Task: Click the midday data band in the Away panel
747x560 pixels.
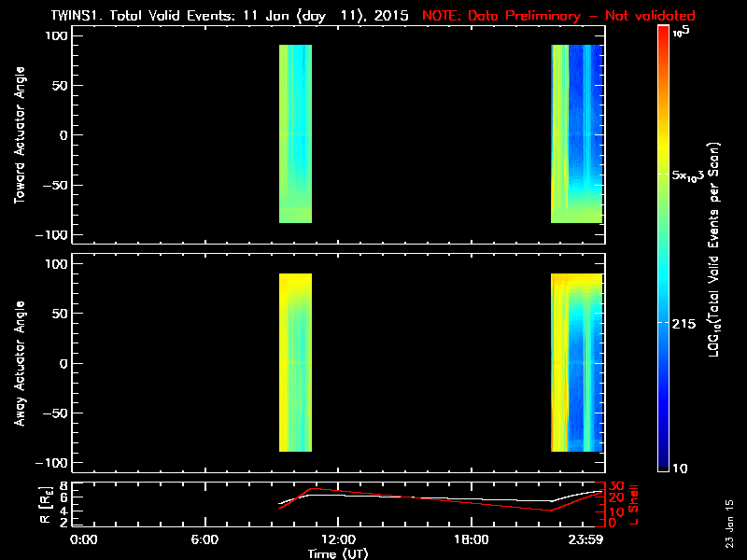Action: 295,362
